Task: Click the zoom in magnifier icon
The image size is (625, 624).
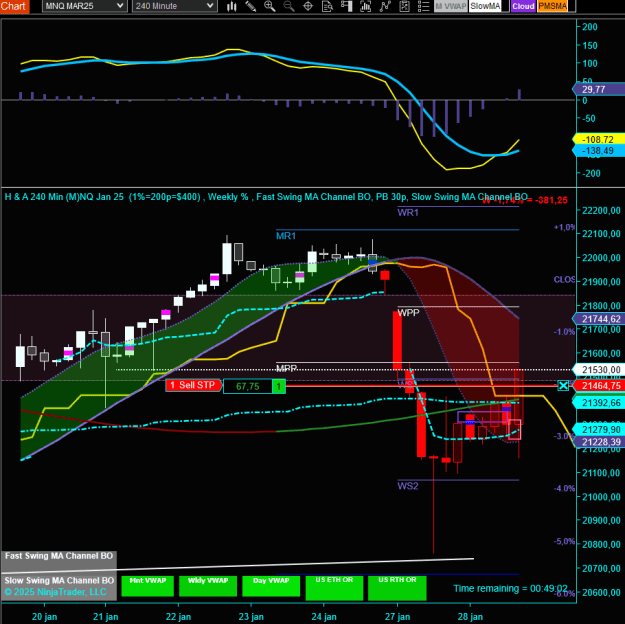Action: pos(269,6)
